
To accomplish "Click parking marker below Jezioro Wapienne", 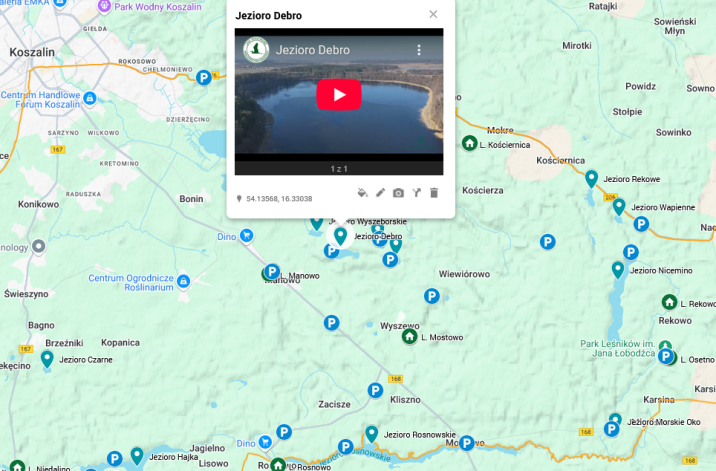I will point(641,224).
